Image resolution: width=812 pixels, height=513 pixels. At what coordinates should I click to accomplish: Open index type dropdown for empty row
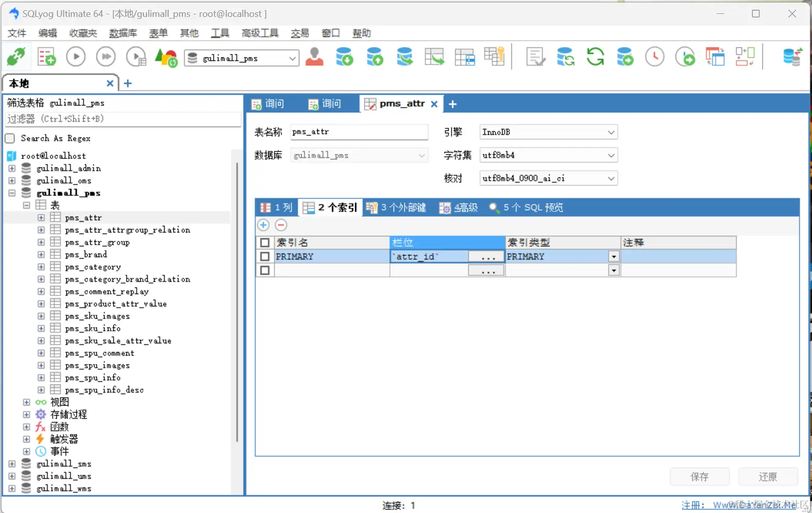pos(614,270)
